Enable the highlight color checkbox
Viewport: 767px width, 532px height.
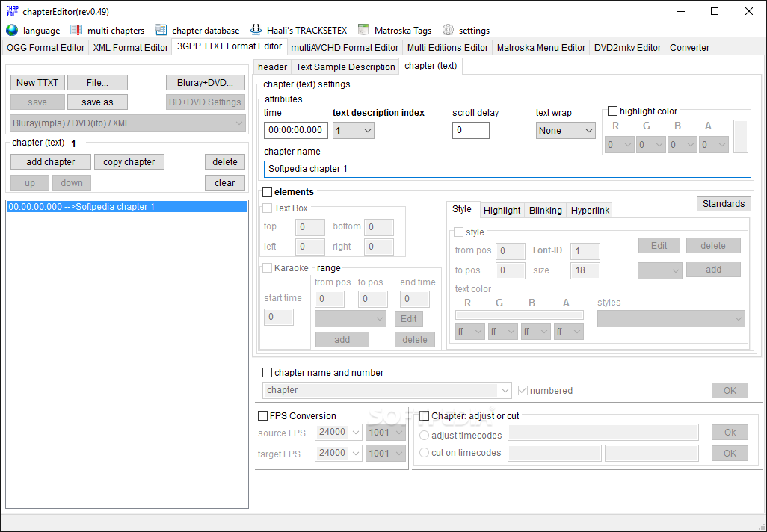pyautogui.click(x=613, y=111)
